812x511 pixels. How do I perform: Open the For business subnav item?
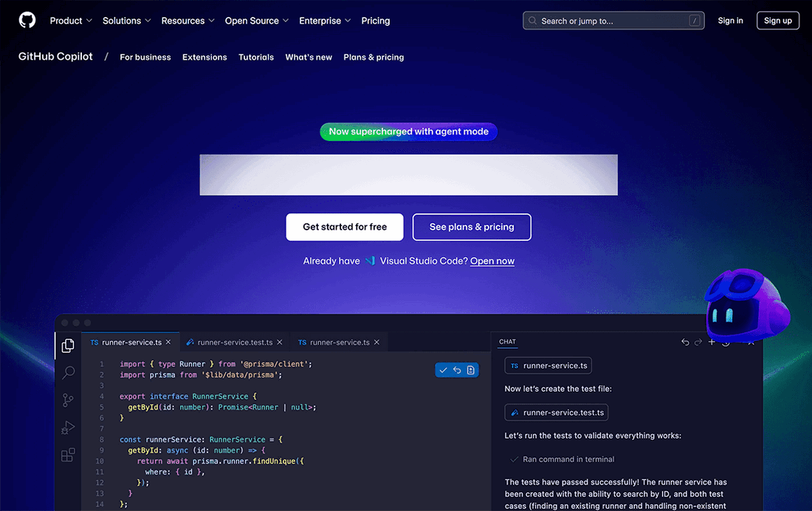coord(145,57)
